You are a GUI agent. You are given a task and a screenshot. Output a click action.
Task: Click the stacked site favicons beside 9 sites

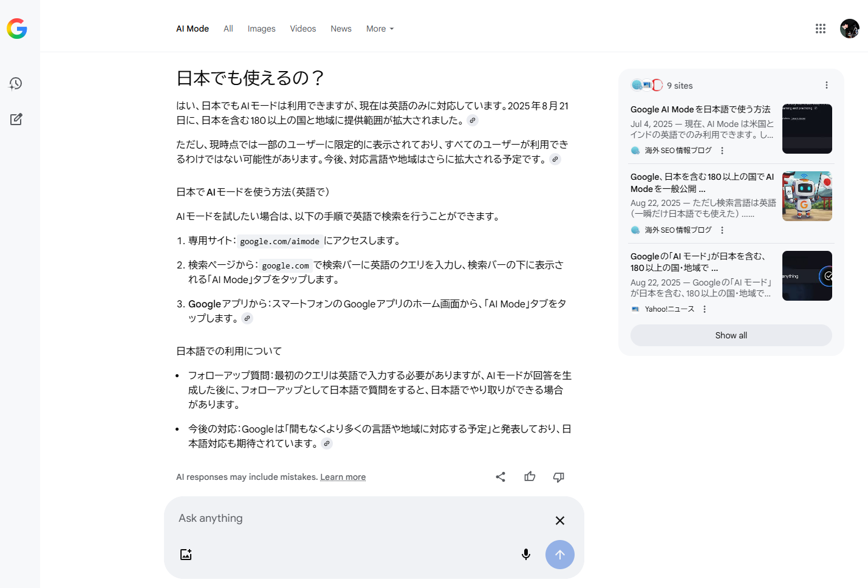646,85
